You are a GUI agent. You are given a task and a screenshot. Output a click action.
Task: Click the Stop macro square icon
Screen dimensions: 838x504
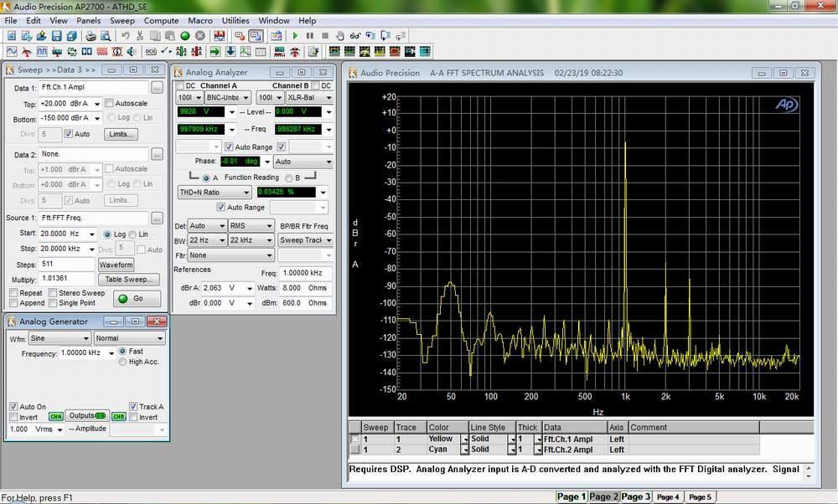[324, 36]
